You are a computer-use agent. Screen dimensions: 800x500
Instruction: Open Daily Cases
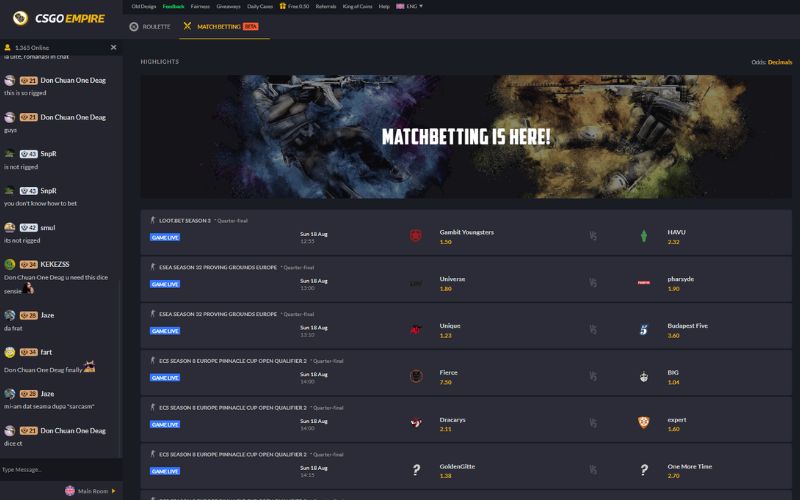point(260,7)
